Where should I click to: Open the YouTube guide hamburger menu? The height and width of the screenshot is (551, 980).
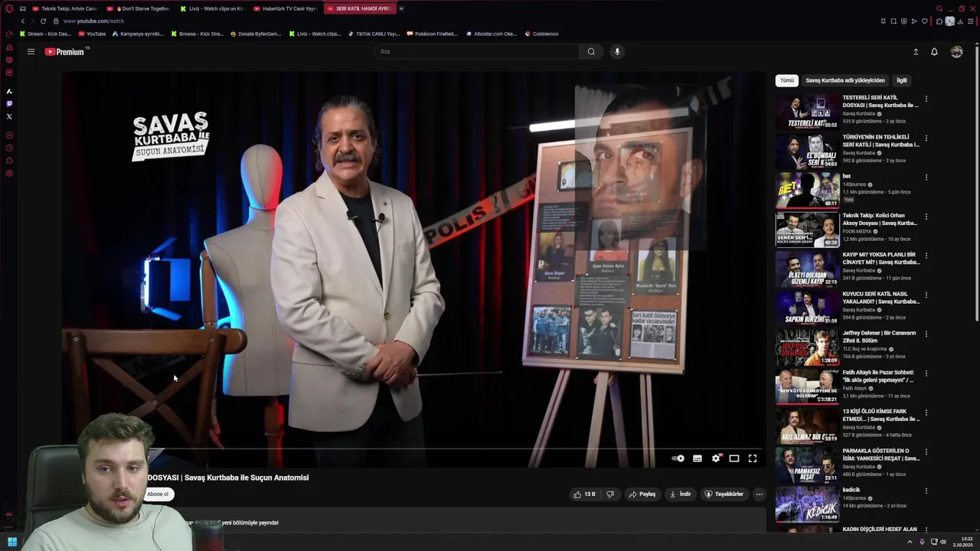(31, 51)
